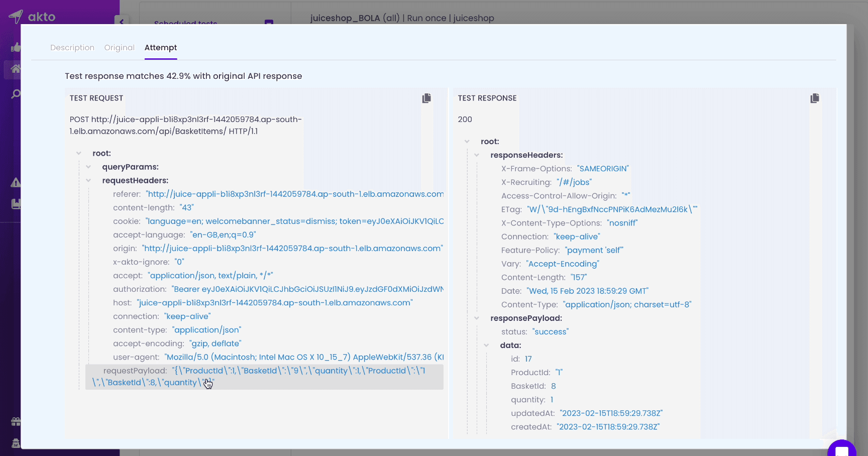Collapse the responsePayload node
This screenshot has height=456, width=868.
[477, 318]
